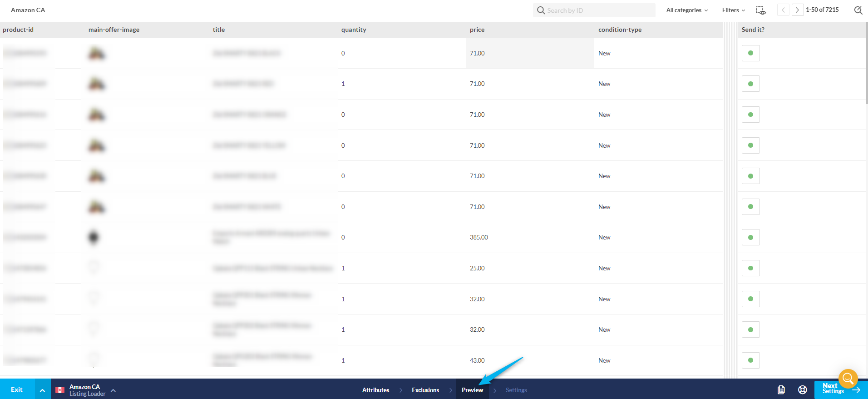Open the magnifier icon at top right

[858, 10]
